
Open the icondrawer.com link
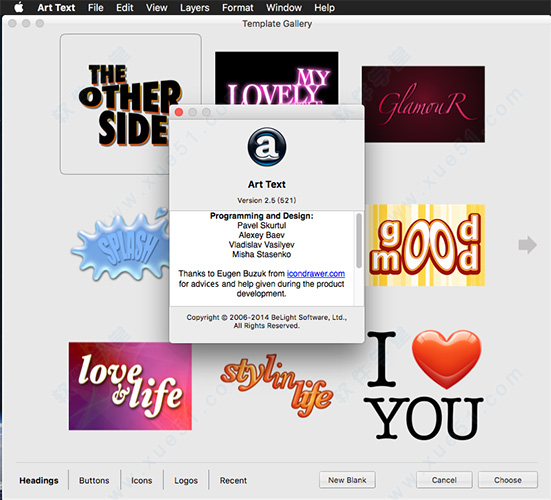click(316, 274)
